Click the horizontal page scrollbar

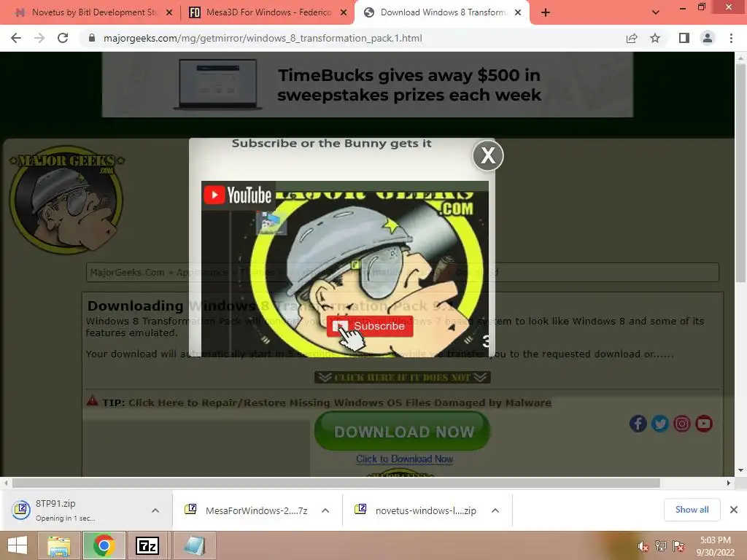[x=336, y=483]
